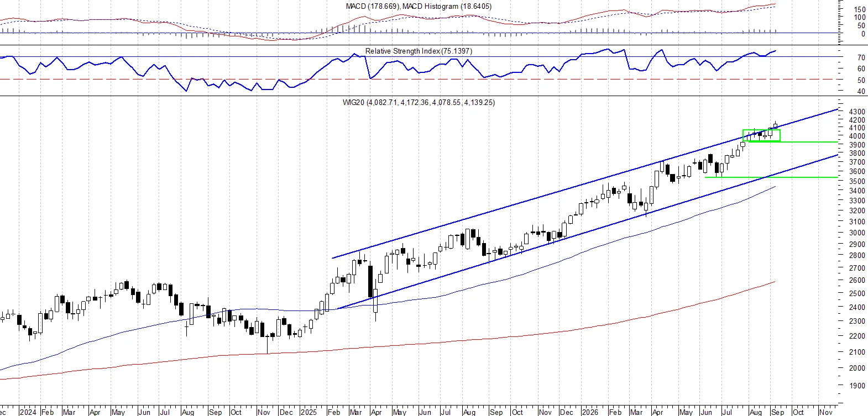Select the 2800 price axis label

[857, 256]
